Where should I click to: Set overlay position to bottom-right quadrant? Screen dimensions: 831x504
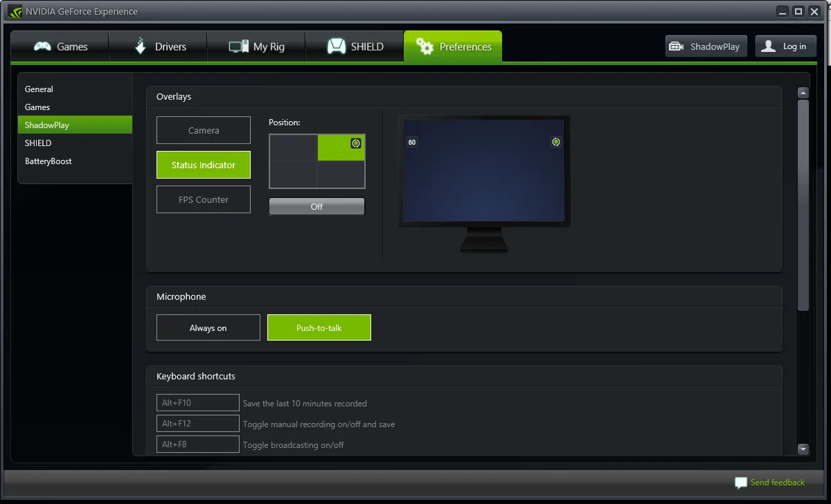coord(341,174)
